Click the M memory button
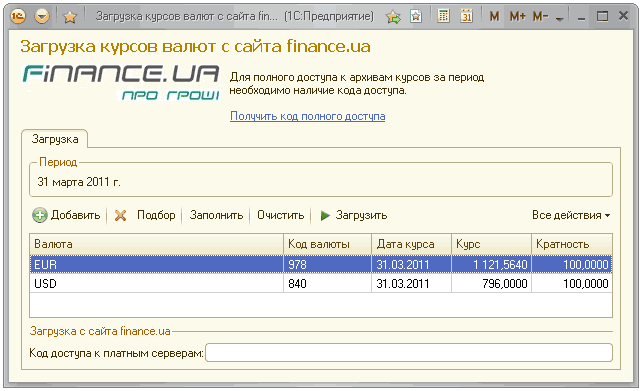This screenshot has height=391, width=641. click(x=494, y=16)
